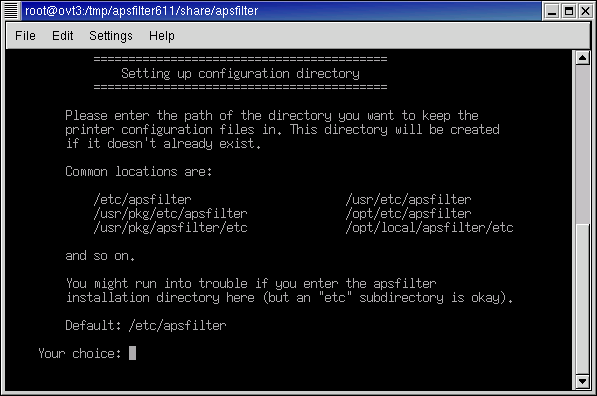Click the Setting up configuration directory heading
The width and height of the screenshot is (597, 396).
click(240, 73)
